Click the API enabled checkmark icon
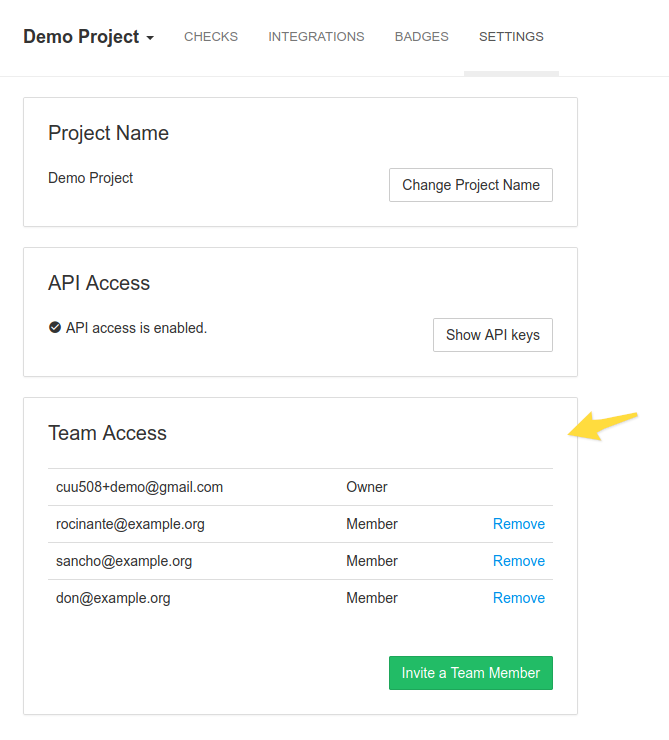Viewport: 669px width, 740px height. click(55, 328)
